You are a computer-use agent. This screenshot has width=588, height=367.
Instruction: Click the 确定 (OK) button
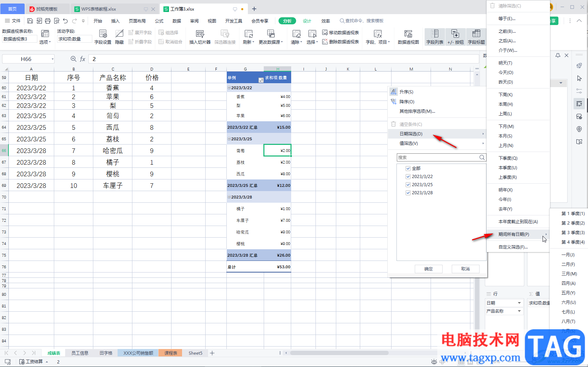[x=429, y=269]
